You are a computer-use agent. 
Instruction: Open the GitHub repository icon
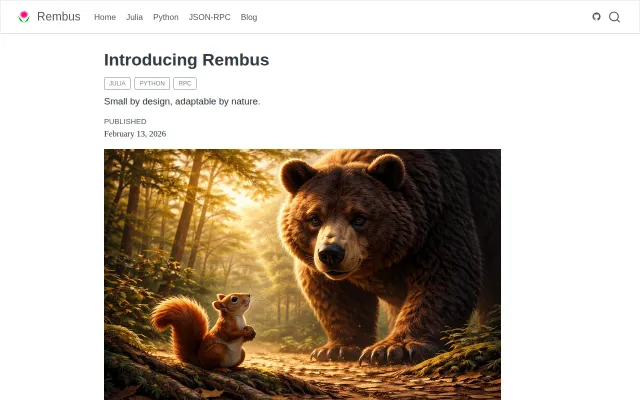[596, 16]
